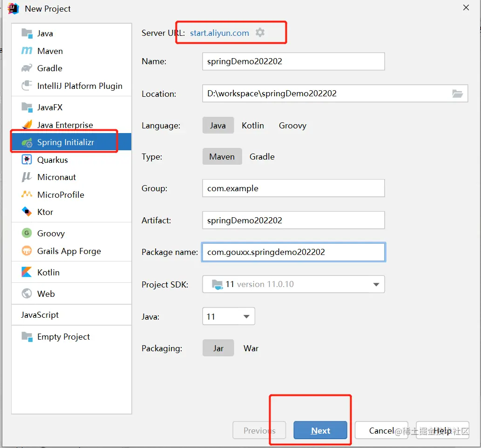
Task: Click the Group input field
Action: 293,188
